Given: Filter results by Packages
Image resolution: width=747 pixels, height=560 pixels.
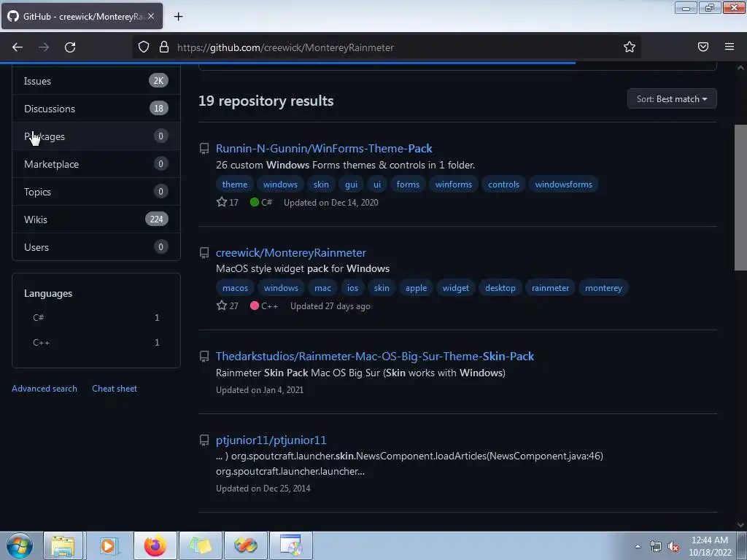Looking at the screenshot, I should (96, 136).
